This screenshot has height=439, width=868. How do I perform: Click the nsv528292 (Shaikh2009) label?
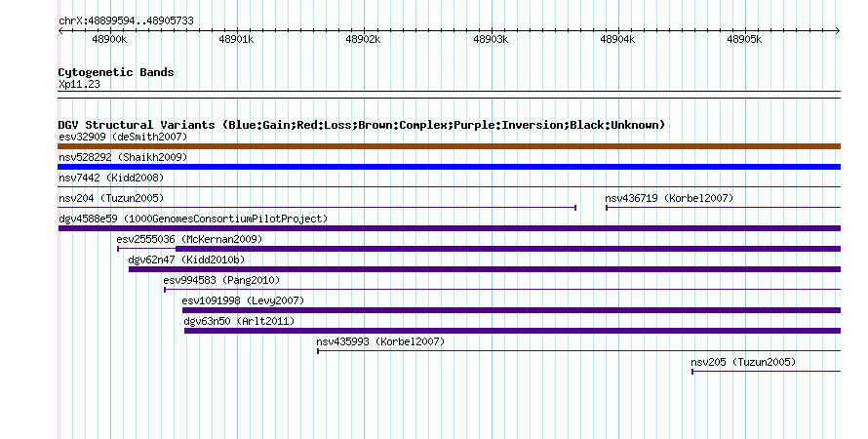(x=123, y=157)
